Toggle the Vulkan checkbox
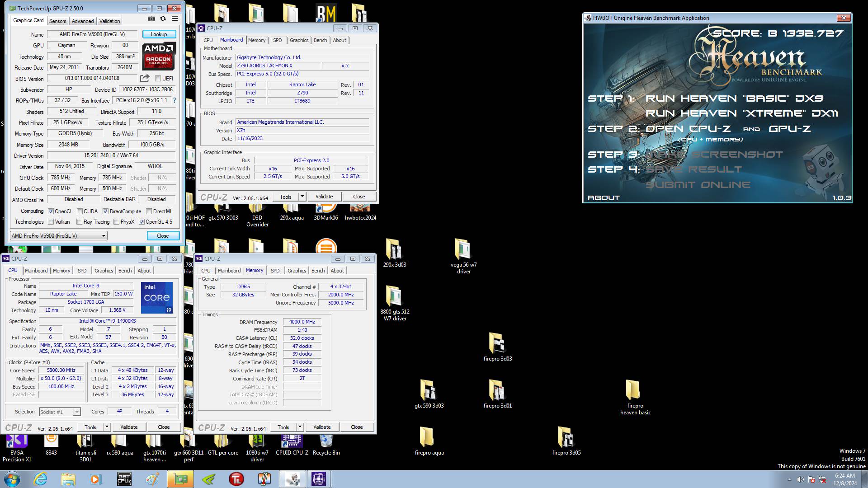Screen dimensions: 868x488 pos(51,222)
